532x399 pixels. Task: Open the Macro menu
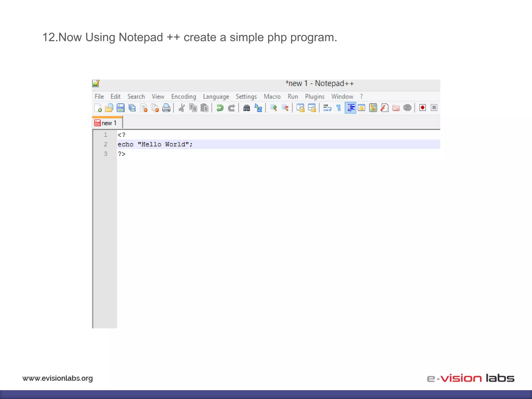pos(272,97)
